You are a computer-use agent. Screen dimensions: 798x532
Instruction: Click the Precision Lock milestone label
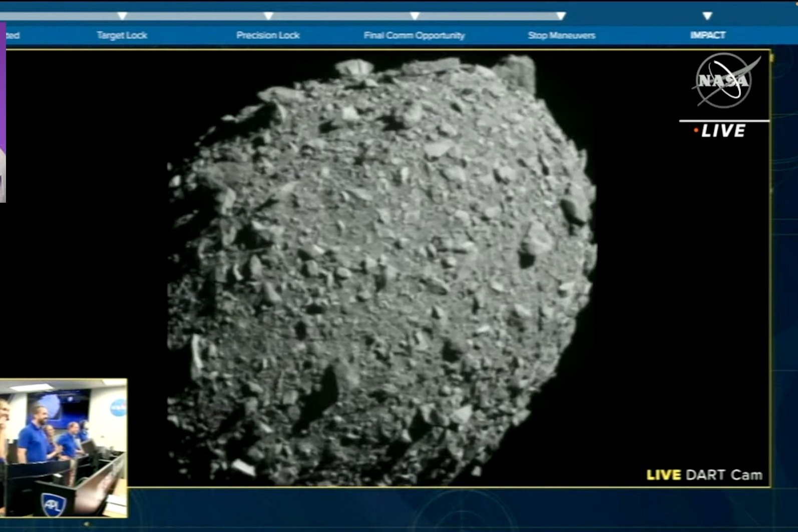point(268,36)
